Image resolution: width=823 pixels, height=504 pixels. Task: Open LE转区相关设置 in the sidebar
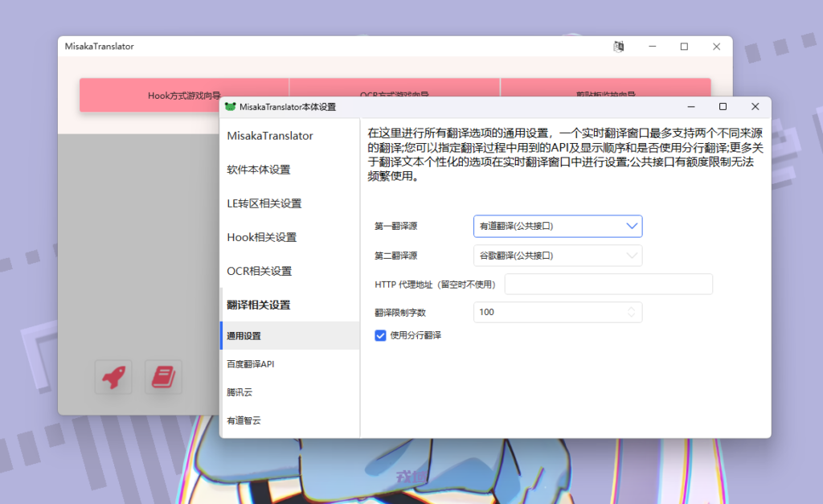click(x=290, y=203)
